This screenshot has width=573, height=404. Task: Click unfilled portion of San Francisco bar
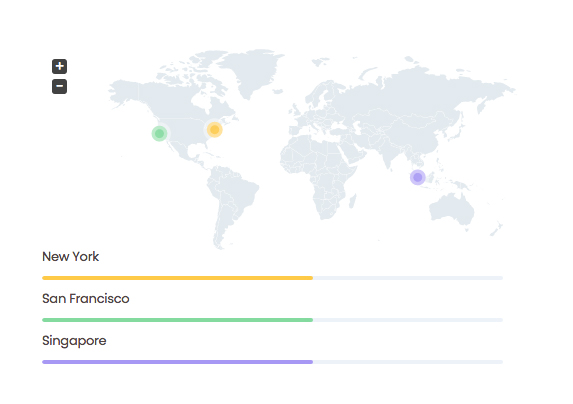pos(408,320)
